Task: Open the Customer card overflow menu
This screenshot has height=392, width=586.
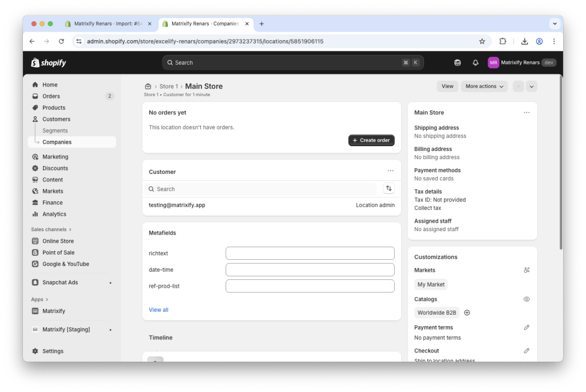Action: pyautogui.click(x=391, y=170)
